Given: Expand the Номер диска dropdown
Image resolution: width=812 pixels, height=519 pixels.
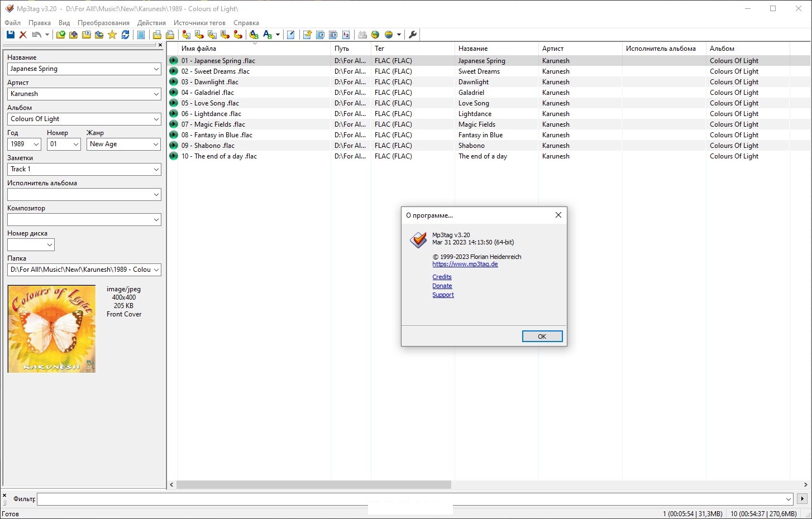Looking at the screenshot, I should tap(50, 244).
